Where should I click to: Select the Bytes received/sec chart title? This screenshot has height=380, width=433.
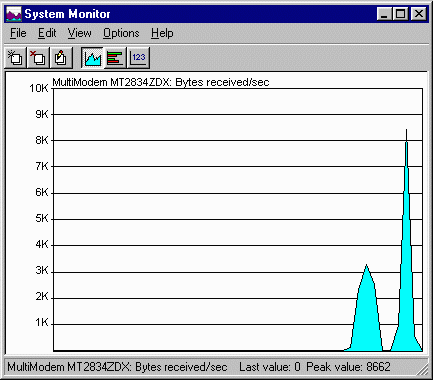tap(161, 82)
